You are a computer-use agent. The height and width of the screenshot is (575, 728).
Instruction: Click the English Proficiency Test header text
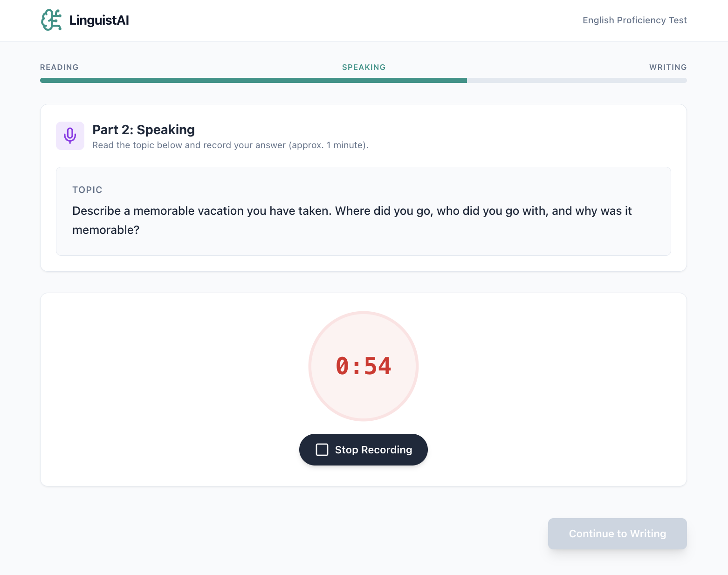click(634, 20)
